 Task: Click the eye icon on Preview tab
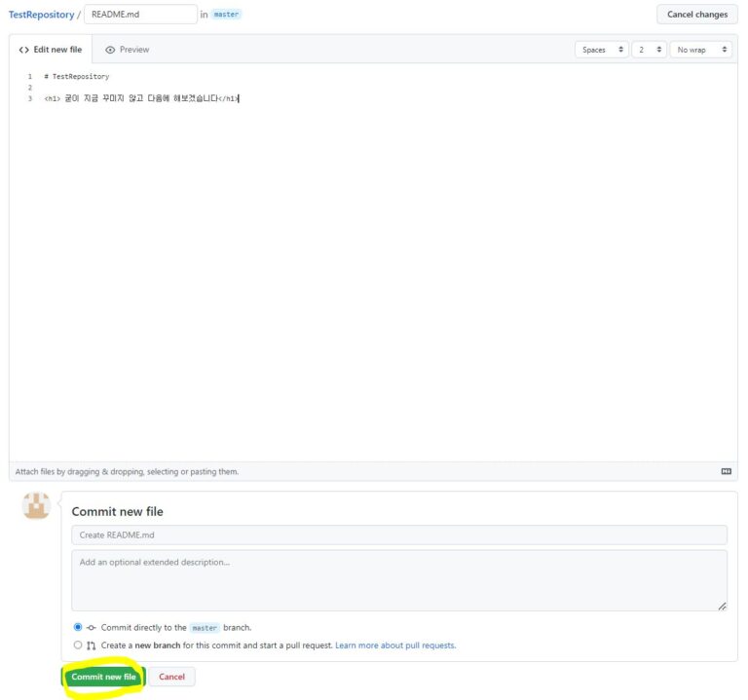pos(110,50)
